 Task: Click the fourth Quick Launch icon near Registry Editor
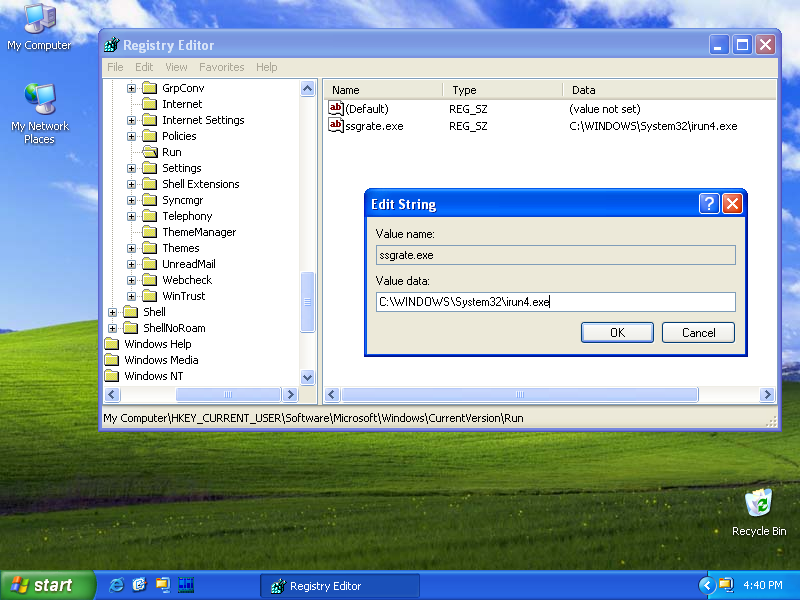[x=186, y=585]
